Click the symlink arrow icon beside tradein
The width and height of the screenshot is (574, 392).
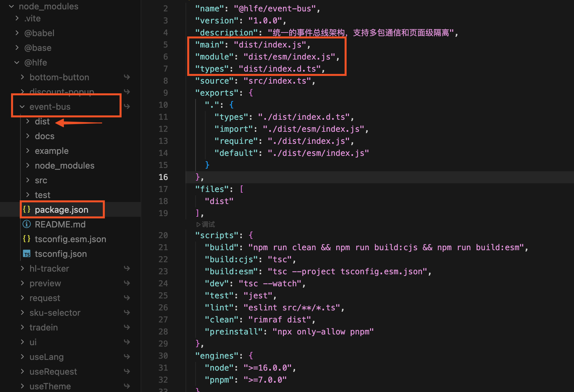click(127, 327)
